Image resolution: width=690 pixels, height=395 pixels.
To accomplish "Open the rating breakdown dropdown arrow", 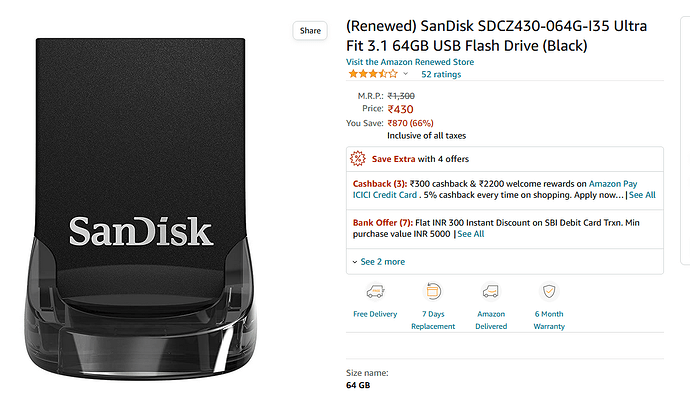I will coord(405,74).
